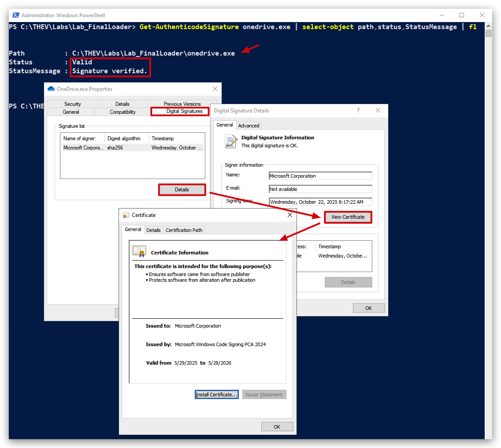Click the 'Digest algorithm' column header
Image resolution: width=501 pixels, height=448 pixels.
[x=126, y=138]
